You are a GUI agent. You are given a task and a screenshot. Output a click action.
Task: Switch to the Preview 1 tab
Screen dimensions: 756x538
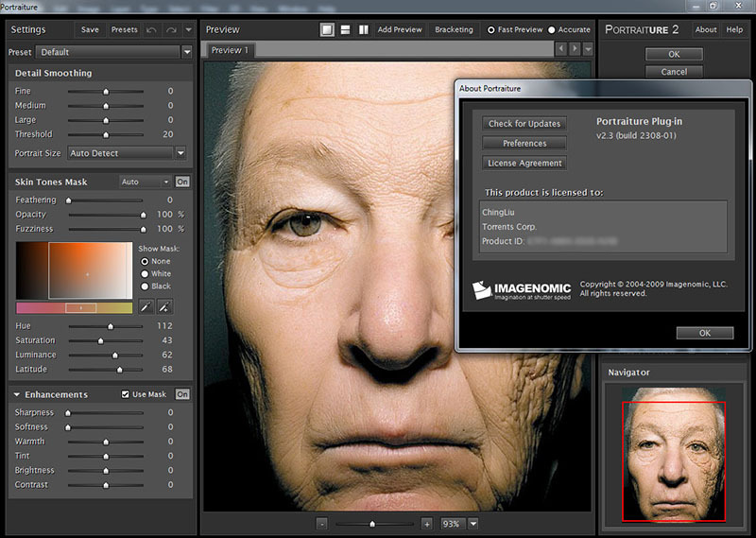230,50
